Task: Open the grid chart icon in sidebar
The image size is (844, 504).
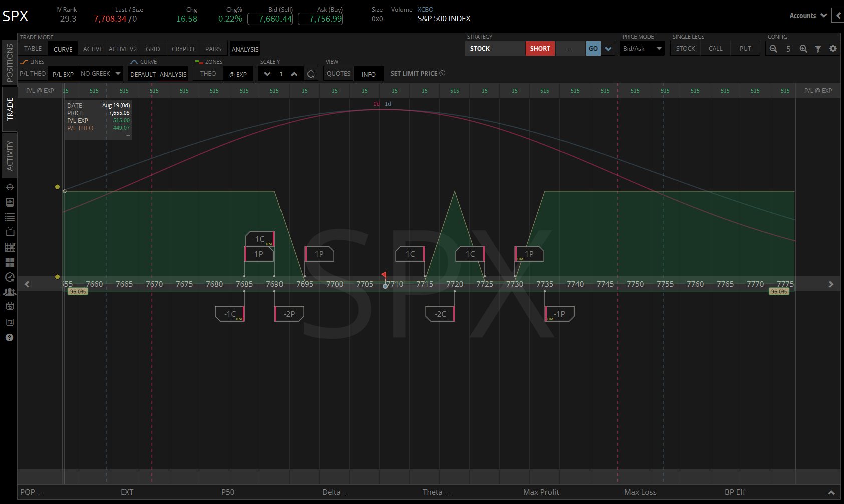Action: 10,247
